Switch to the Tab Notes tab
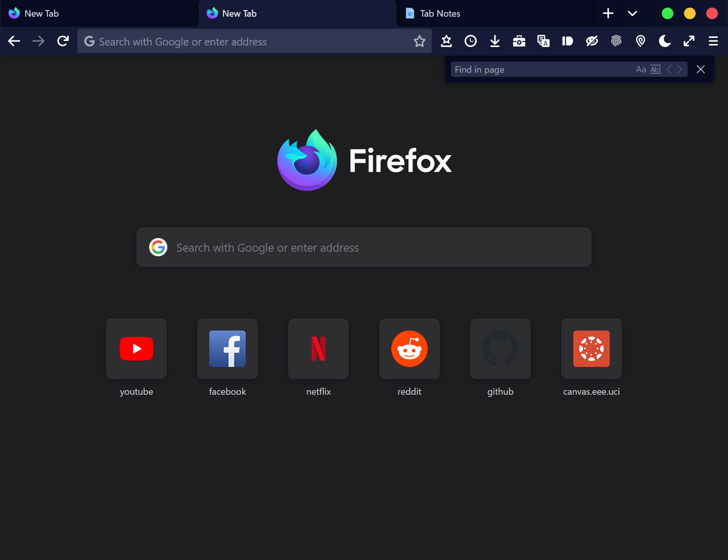Viewport: 728px width, 560px height. (x=439, y=13)
